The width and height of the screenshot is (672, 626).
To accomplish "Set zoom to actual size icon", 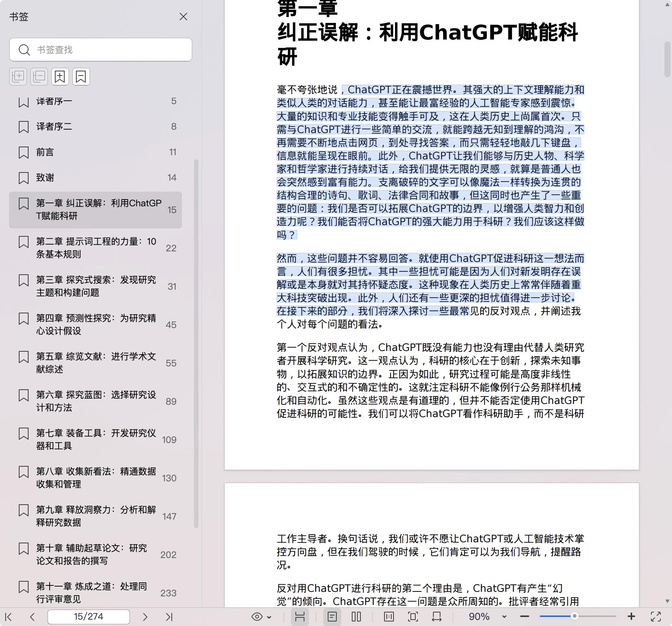I will tap(389, 617).
